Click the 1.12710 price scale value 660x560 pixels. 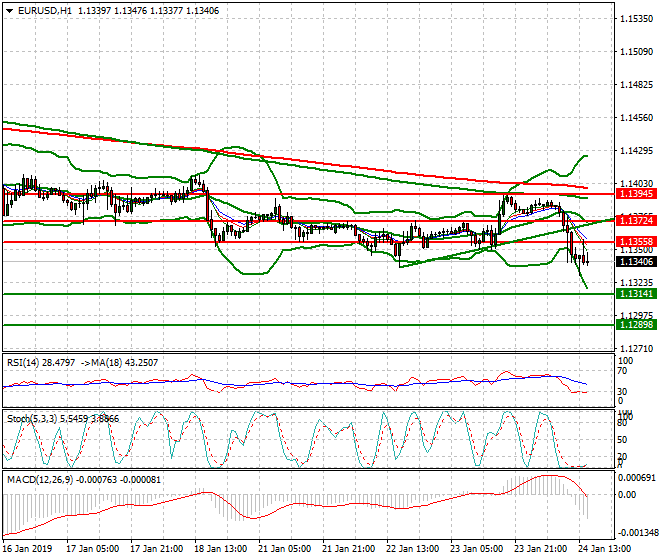tap(636, 349)
